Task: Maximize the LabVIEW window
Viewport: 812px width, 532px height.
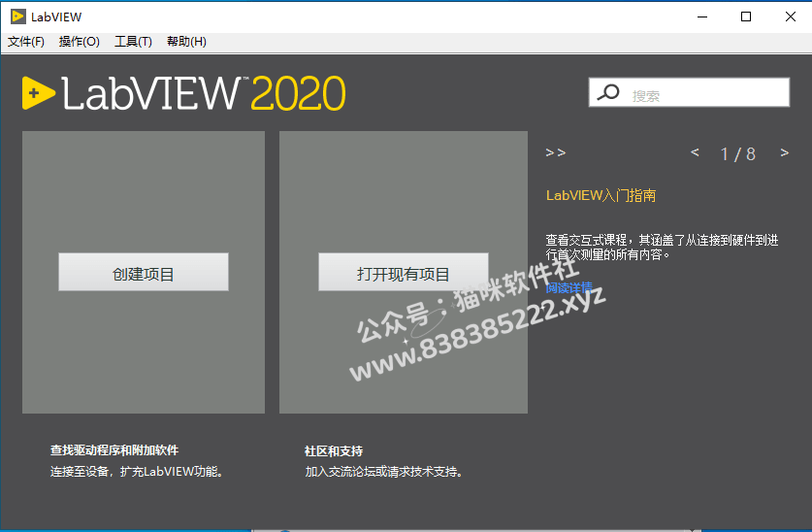Action: 746,17
